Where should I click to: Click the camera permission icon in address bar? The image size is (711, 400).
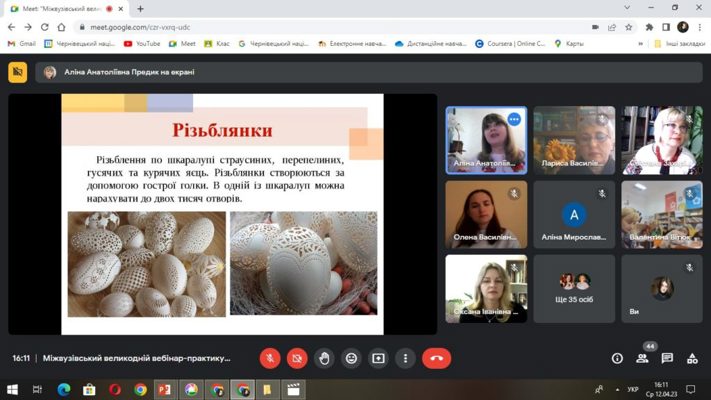[595, 27]
